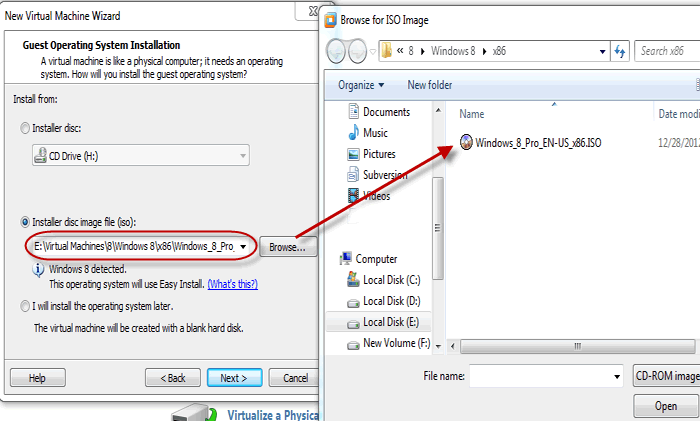Select Music in the navigation pane
The height and width of the screenshot is (421, 700).
(375, 133)
